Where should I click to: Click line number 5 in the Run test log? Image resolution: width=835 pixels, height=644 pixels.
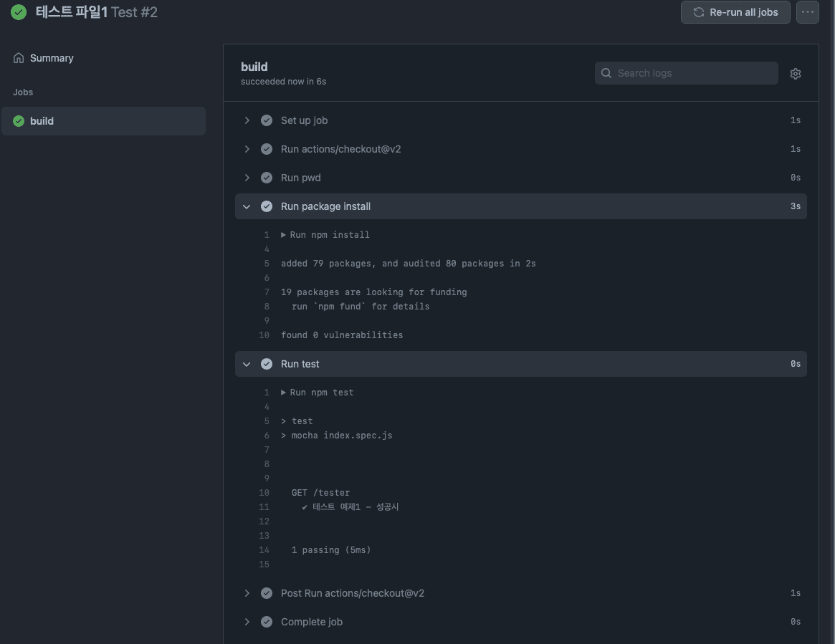(267, 421)
